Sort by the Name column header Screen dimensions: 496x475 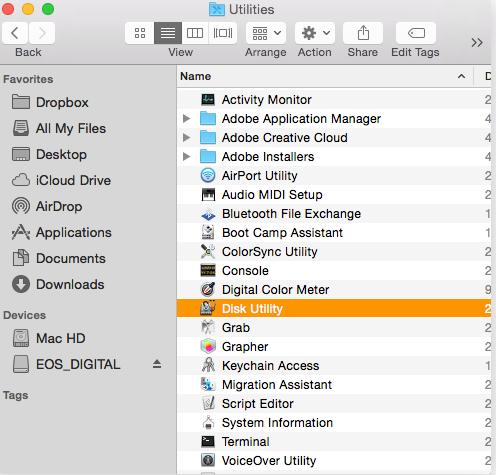[x=325, y=76]
